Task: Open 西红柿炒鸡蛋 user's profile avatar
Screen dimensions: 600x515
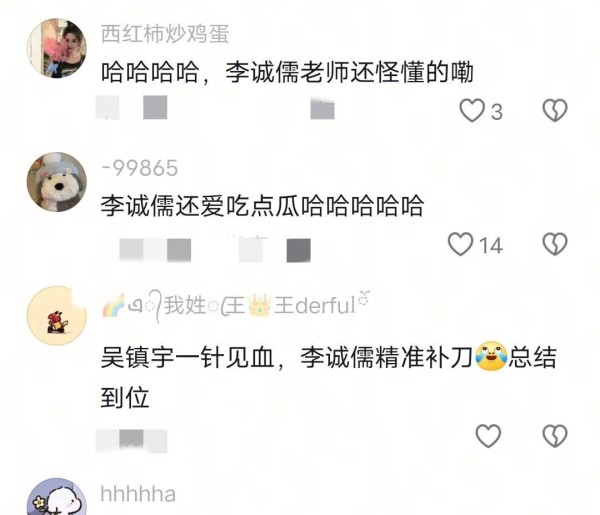Action: (57, 48)
